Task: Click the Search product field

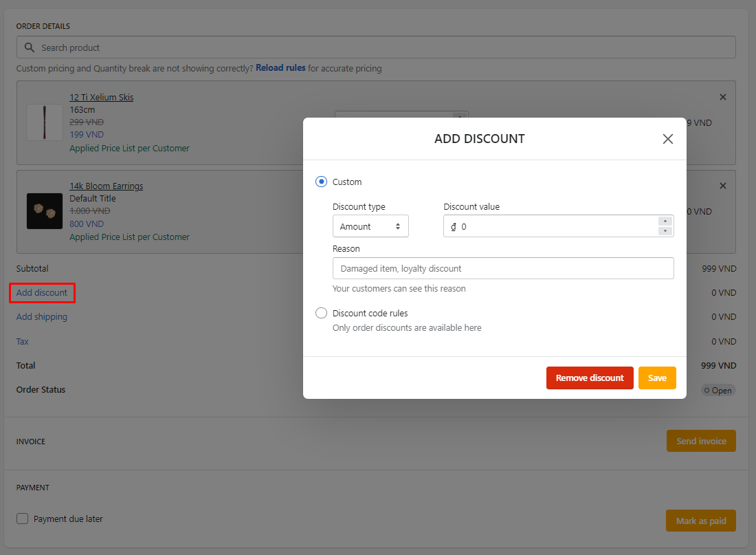Action: [x=385, y=47]
